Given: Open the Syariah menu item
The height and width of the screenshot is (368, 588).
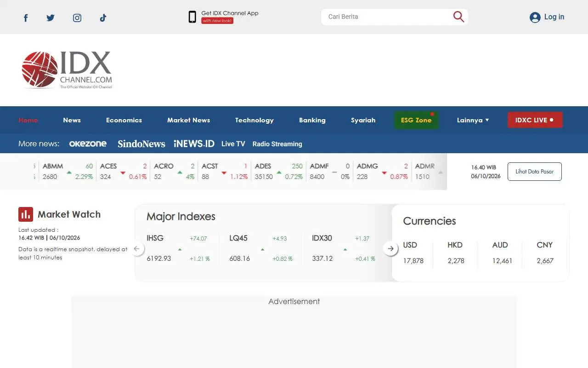Looking at the screenshot, I should coord(363,120).
